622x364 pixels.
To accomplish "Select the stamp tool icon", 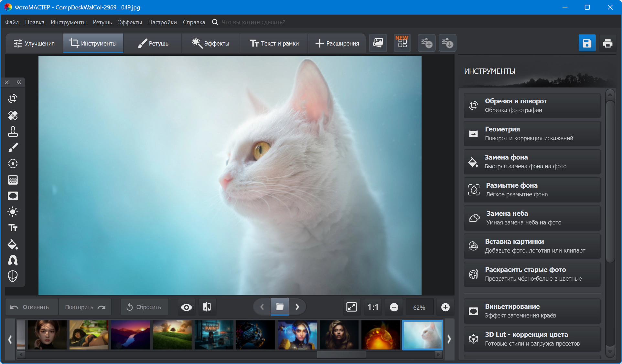I will [13, 131].
